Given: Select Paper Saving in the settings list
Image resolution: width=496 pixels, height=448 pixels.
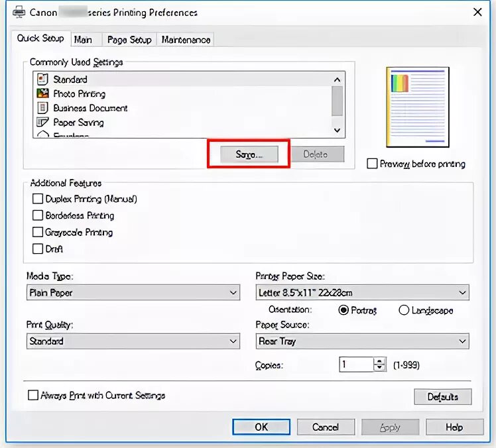Looking at the screenshot, I should tap(182, 123).
